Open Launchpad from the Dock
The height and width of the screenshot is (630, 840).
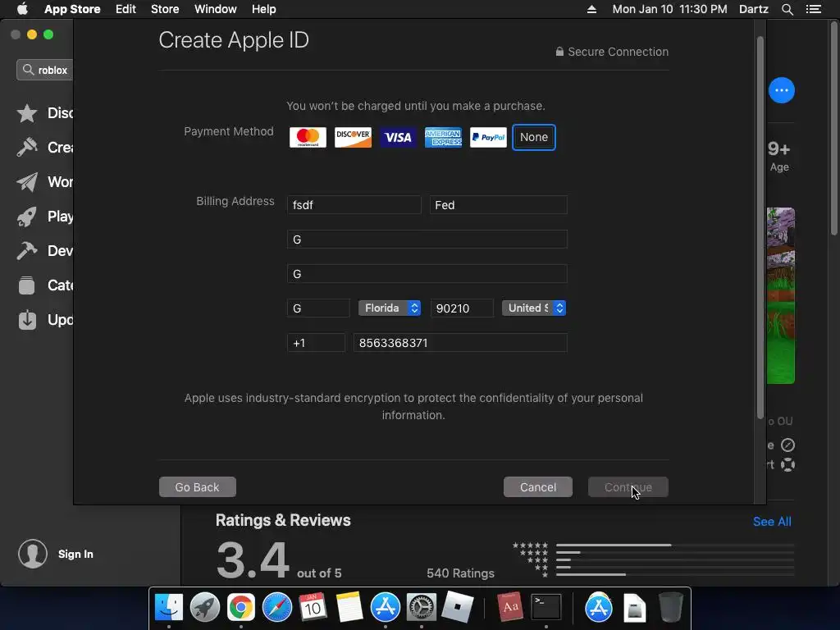pyautogui.click(x=204, y=608)
